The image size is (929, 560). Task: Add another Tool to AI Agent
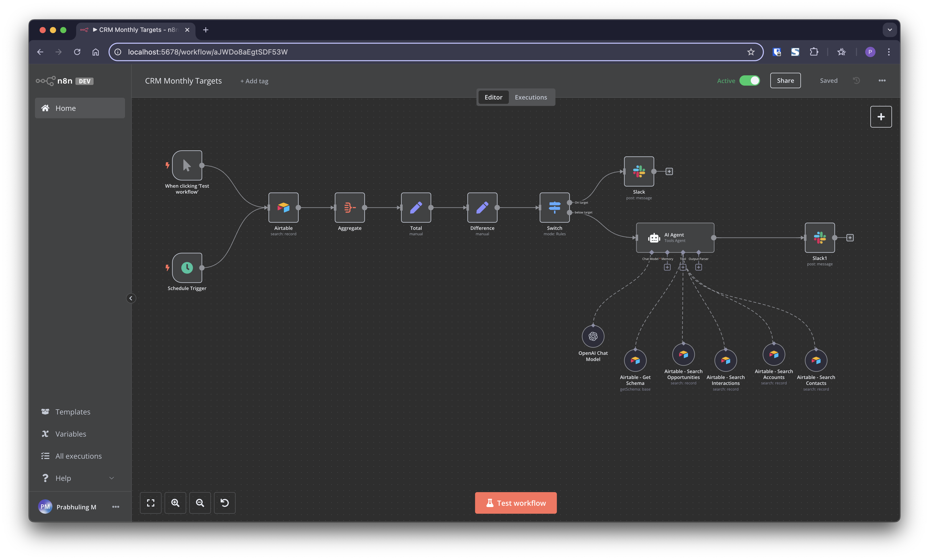[683, 267]
